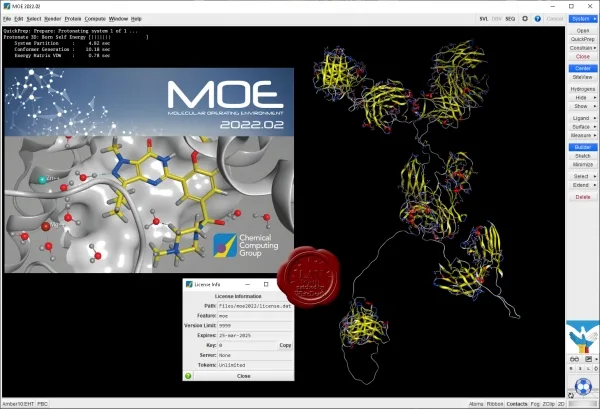600x409 pixels.
Task: Expand the Surface dropdown
Action: (583, 127)
